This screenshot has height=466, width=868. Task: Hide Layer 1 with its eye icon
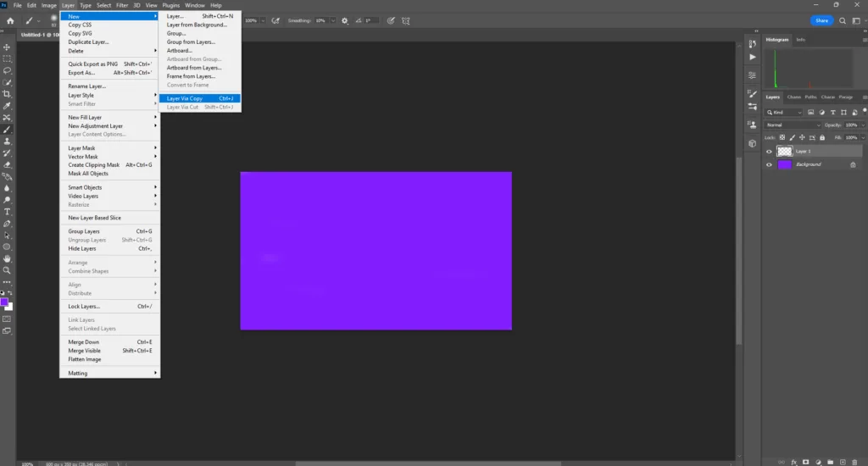[769, 151]
